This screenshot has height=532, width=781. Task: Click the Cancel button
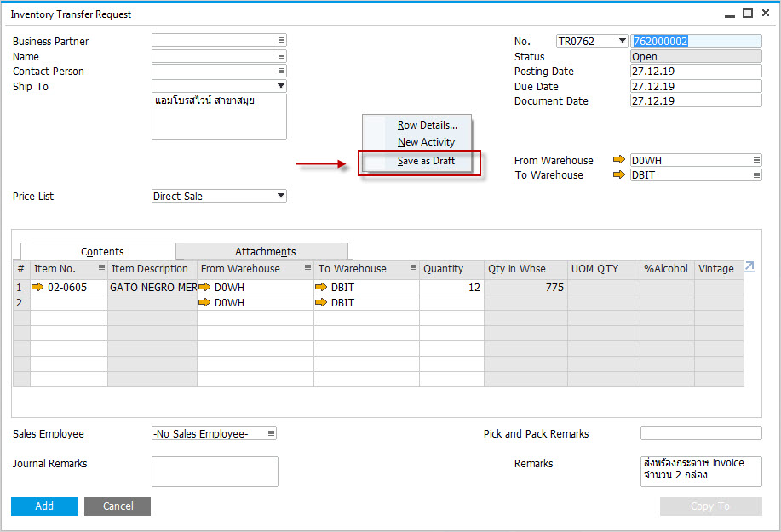tap(118, 506)
